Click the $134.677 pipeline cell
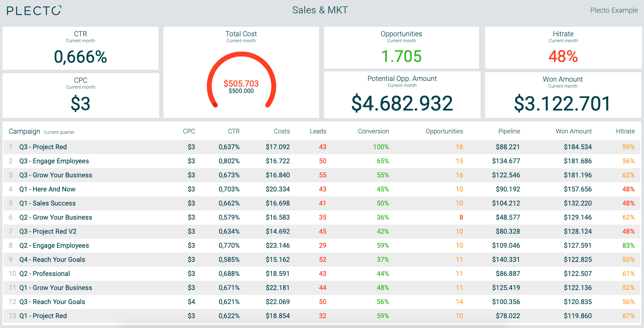Image resolution: width=644 pixels, height=328 pixels. point(506,161)
